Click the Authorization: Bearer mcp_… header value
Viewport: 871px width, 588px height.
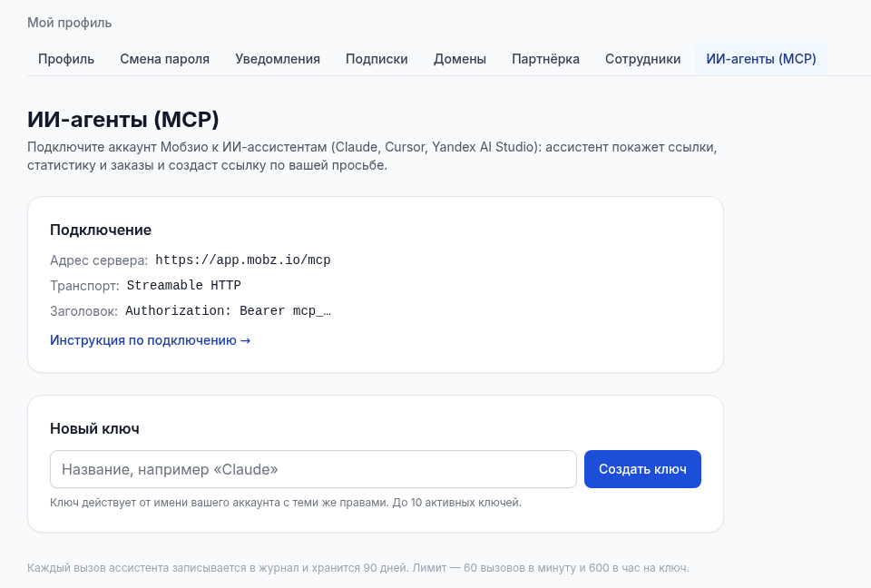coord(229,310)
